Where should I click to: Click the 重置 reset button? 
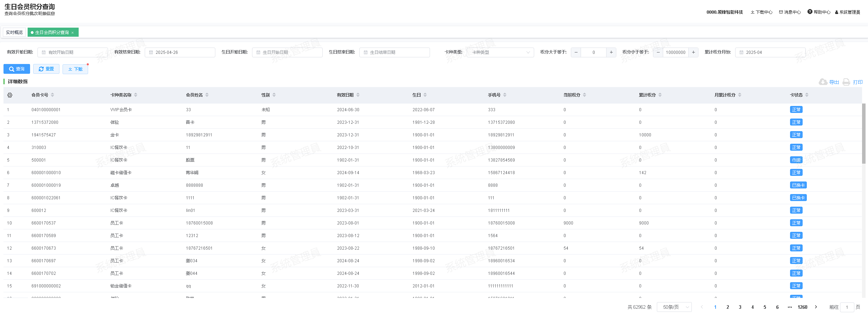(46, 69)
